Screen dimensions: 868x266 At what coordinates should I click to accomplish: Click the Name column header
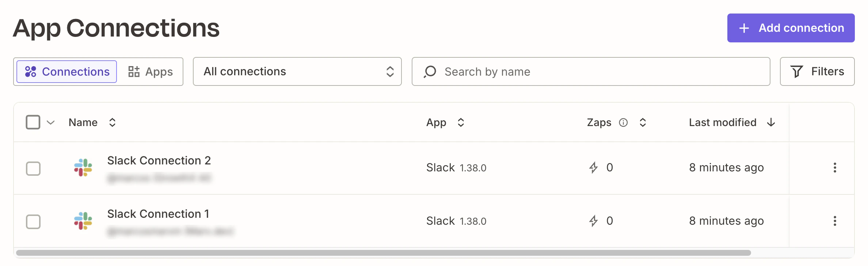[x=83, y=122]
